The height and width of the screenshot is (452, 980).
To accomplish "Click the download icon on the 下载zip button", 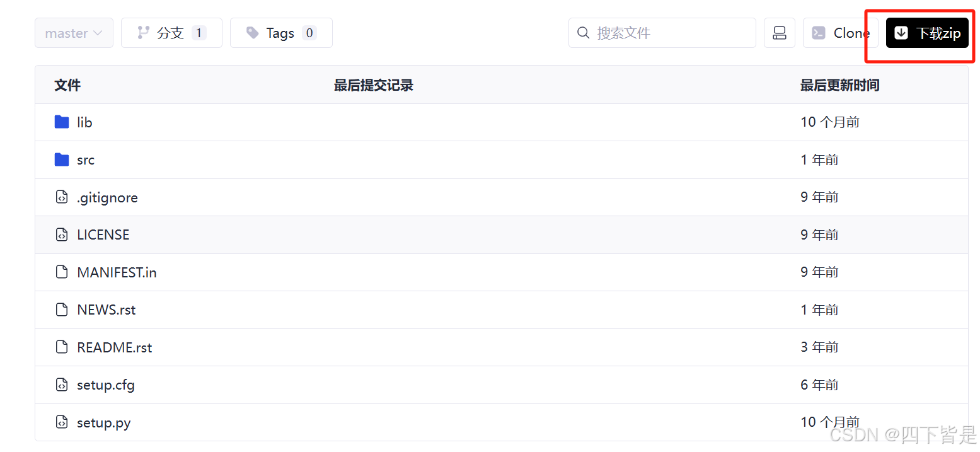I will [x=902, y=33].
